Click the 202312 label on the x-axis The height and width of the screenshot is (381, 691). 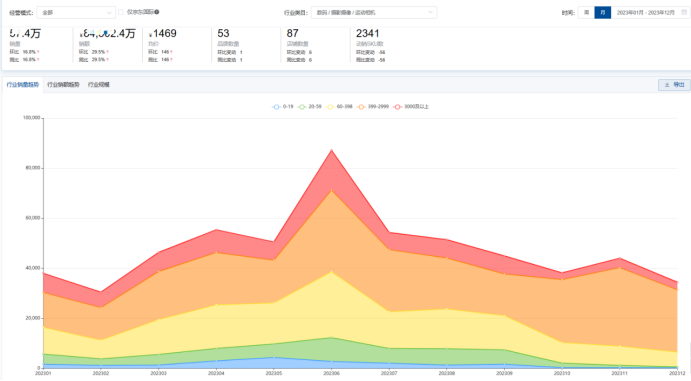point(677,373)
